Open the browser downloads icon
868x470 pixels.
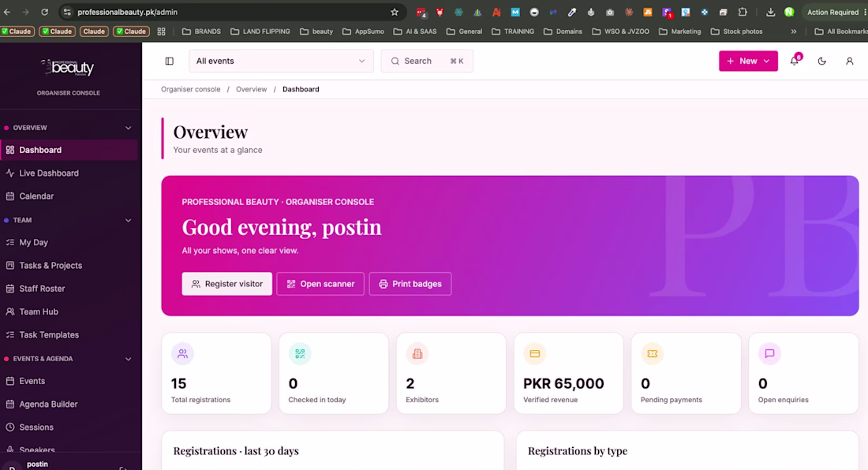tap(771, 12)
